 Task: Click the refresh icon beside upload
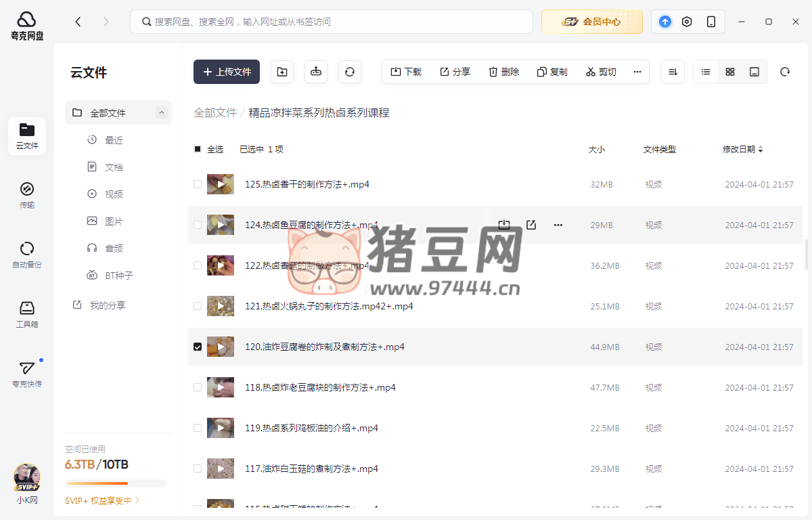point(350,72)
